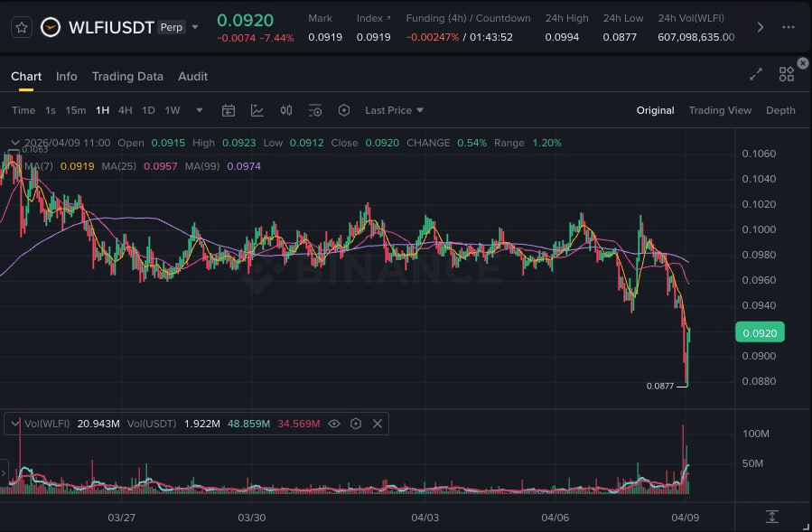Open the layout grid widgets icon
Image resolution: width=812 pixels, height=532 pixels.
tap(786, 73)
